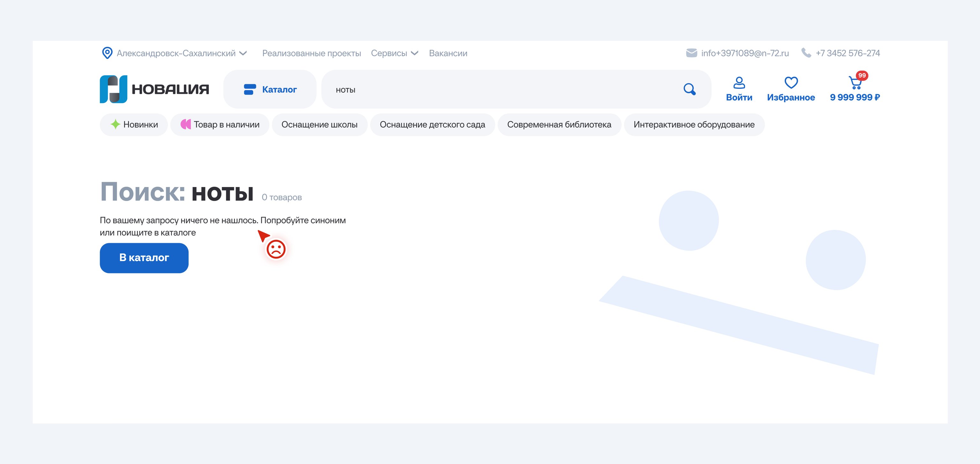Open the Вакансии menu item
Viewport: 980px width, 464px height.
coord(448,53)
